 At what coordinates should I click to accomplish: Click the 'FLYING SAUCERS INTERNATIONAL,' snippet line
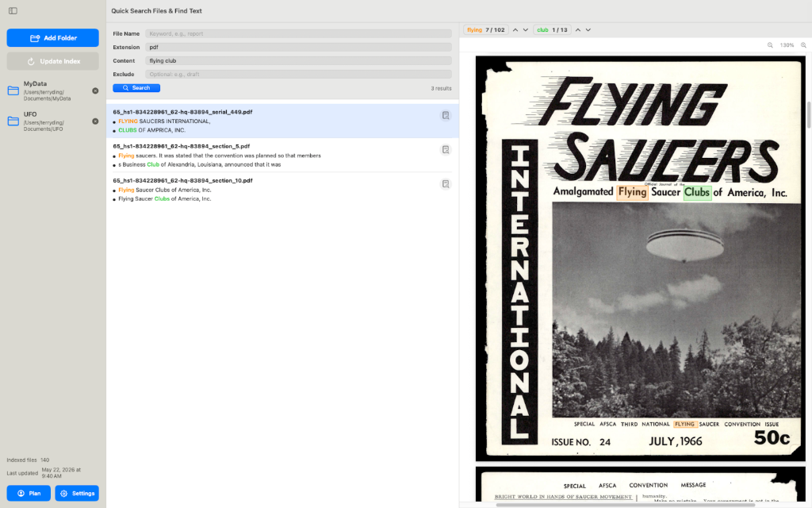(164, 121)
